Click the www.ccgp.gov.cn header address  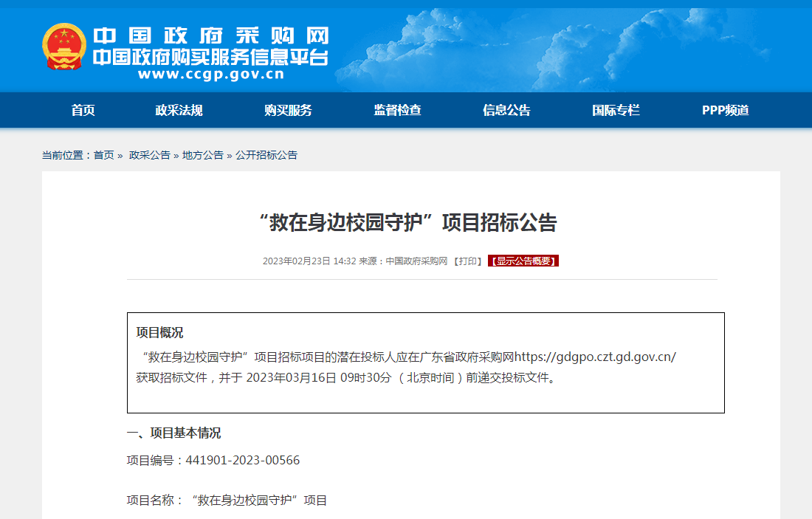[210, 74]
